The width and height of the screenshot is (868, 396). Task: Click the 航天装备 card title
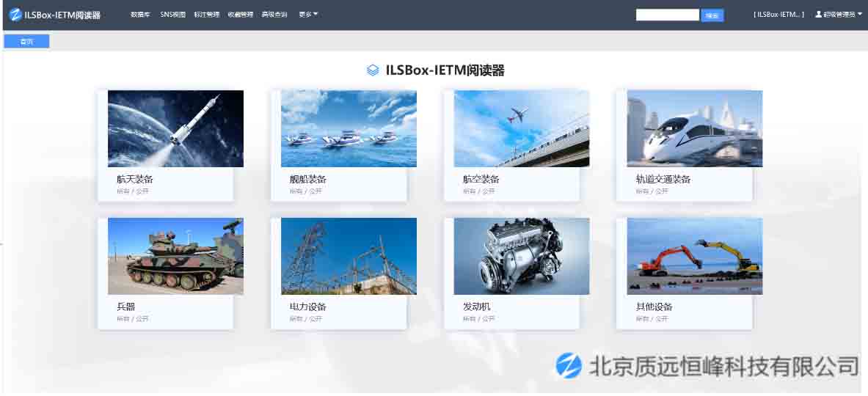tap(135, 179)
